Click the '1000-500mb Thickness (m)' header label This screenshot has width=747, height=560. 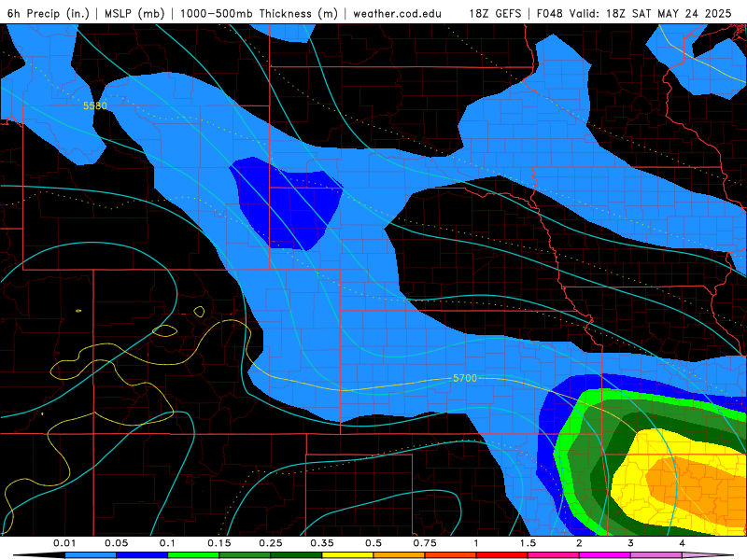click(259, 13)
